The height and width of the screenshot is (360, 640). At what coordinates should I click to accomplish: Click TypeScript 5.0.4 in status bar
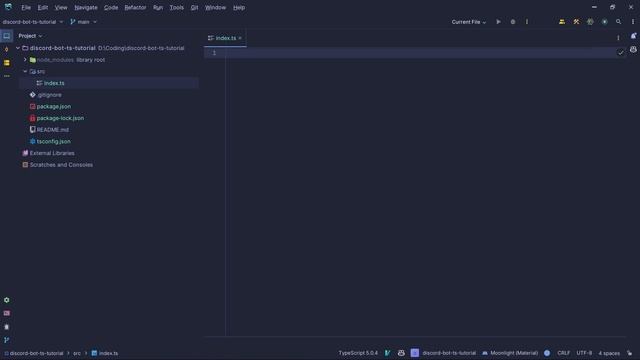click(x=358, y=353)
